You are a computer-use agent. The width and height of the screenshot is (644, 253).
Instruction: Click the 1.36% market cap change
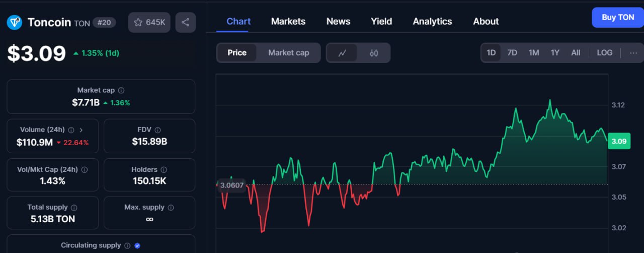pos(116,103)
